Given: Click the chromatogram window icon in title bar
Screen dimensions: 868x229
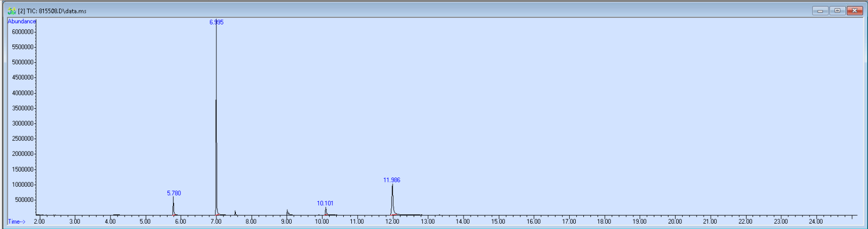Looking at the screenshot, I should point(11,10).
